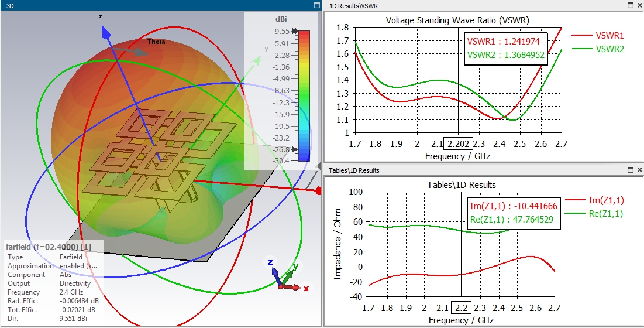644x328 pixels.
Task: Click the collapse arrow at the 3D view's right edge
Action: 320,165
